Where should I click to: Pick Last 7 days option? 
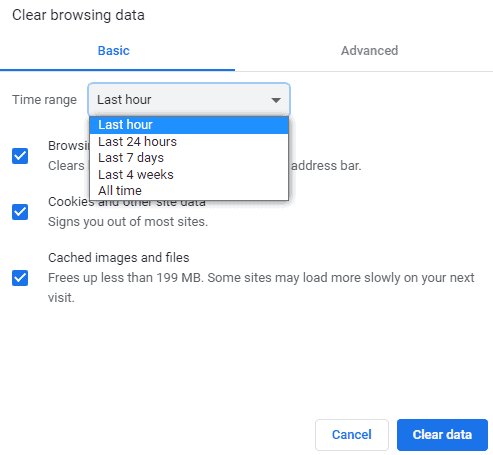tap(189, 158)
